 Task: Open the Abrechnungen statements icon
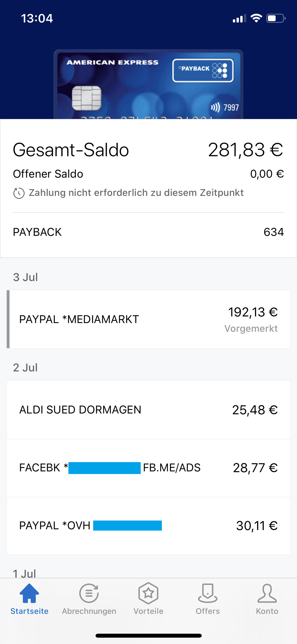[89, 594]
